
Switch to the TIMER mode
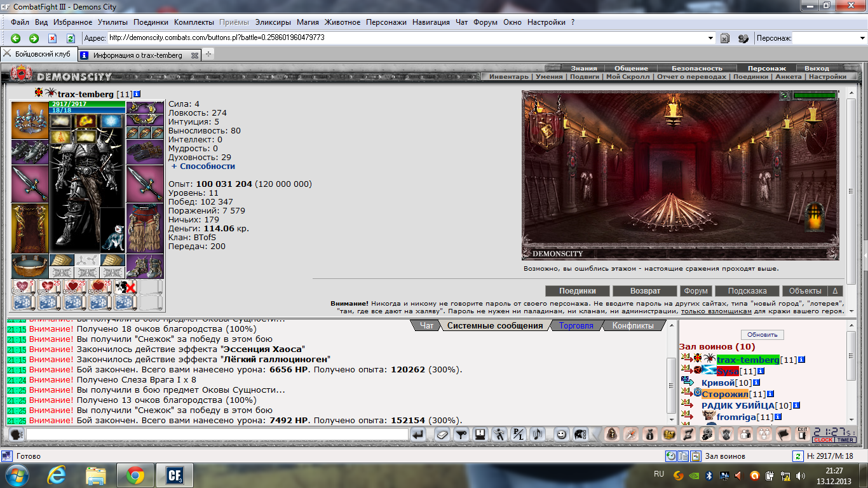[x=845, y=440]
